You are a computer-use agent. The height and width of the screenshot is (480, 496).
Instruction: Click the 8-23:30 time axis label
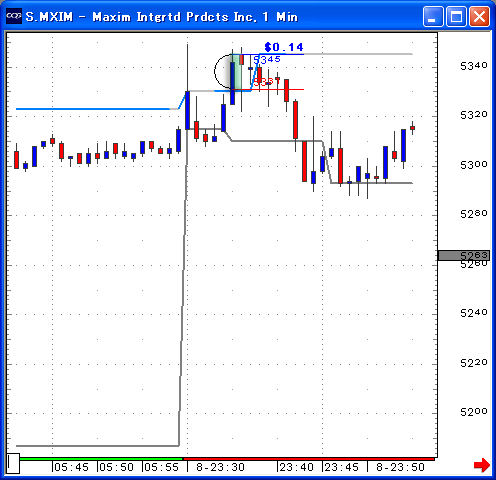(x=220, y=467)
